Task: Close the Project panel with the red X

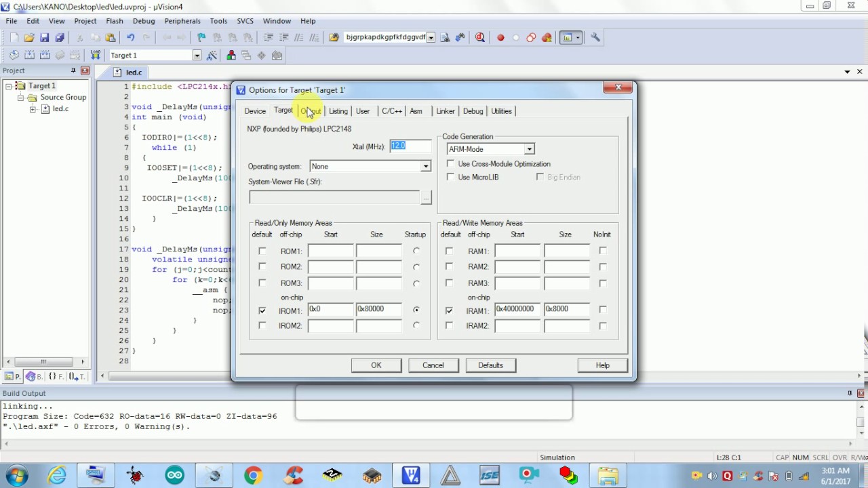Action: tap(85, 70)
